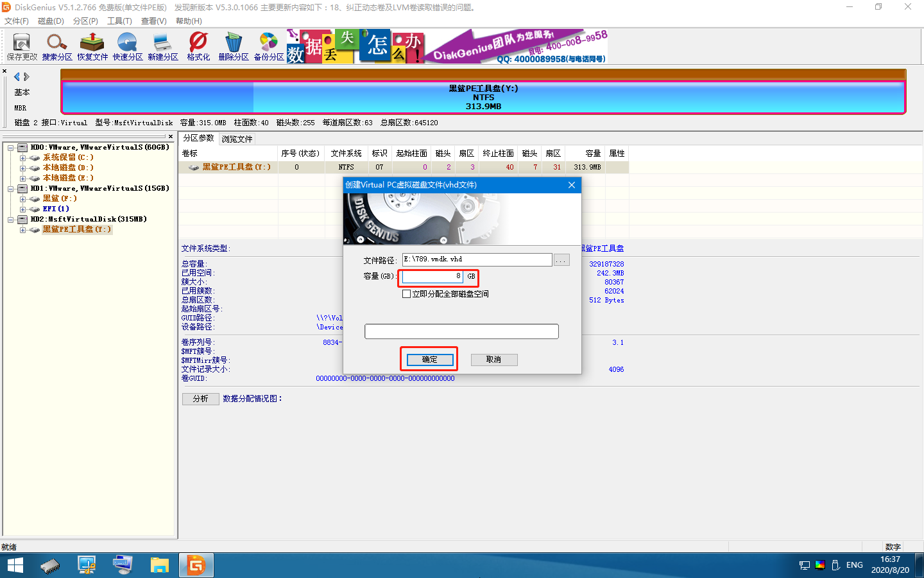Collapse the HD1 VMware 15GB disk node
The width and height of the screenshot is (924, 578).
point(11,189)
